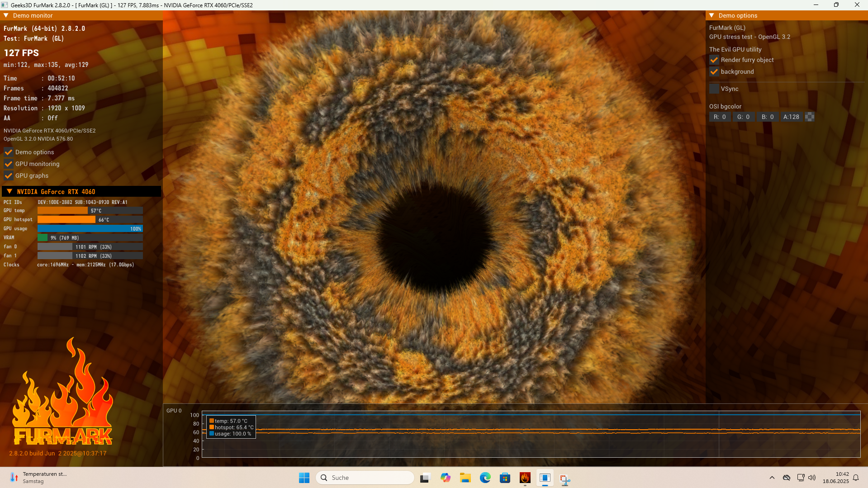868x488 pixels.
Task: Collapse the NVIDIA GeForce RTX 4060 section
Action: (x=9, y=192)
